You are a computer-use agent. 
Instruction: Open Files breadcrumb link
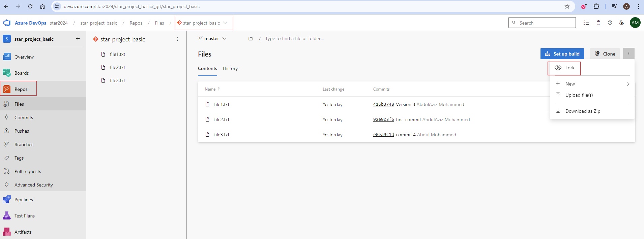[159, 23]
